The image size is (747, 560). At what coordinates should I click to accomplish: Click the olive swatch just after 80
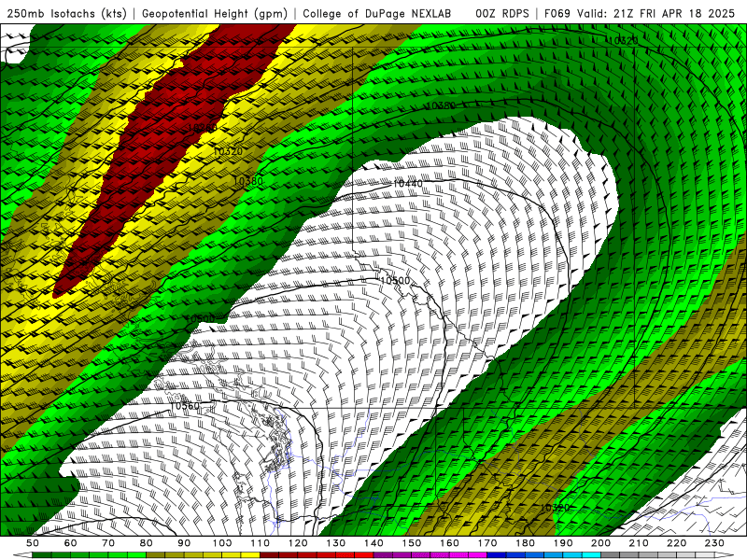[156, 555]
